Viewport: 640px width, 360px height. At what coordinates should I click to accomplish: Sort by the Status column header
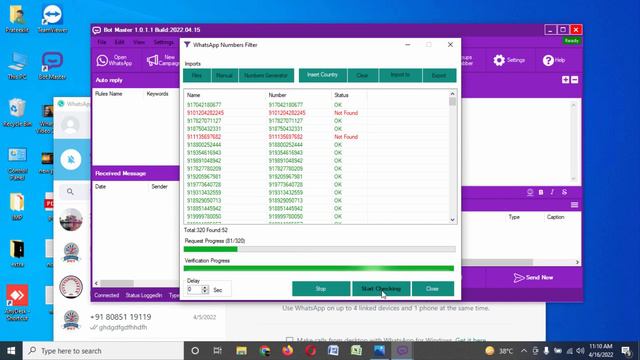tap(341, 95)
